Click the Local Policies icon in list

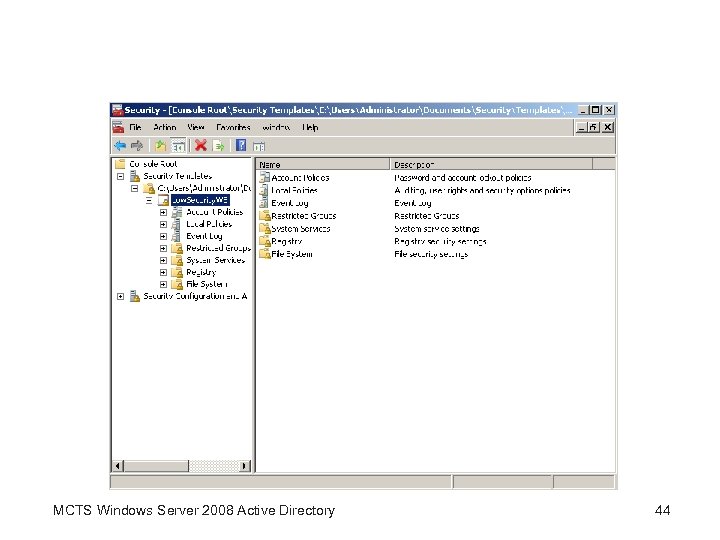[264, 190]
